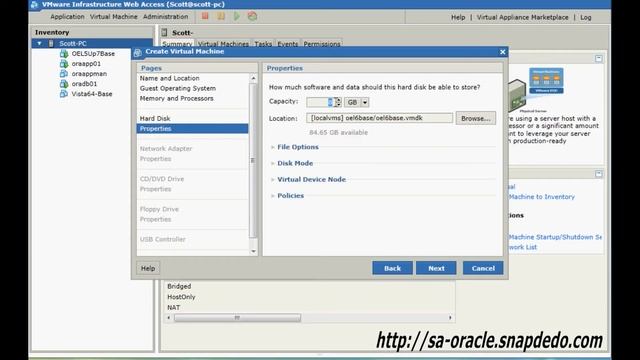Switch to the Summary tab
640x360 pixels.
coord(177,44)
